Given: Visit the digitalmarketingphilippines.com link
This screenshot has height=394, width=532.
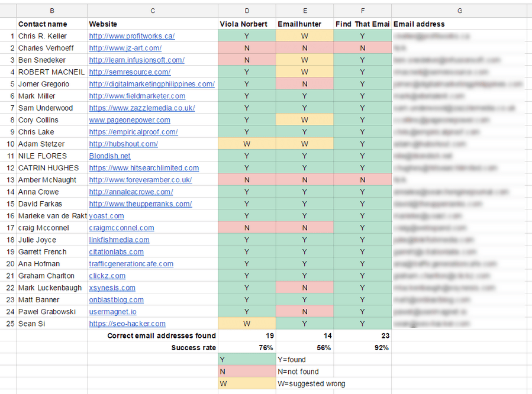Looking at the screenshot, I should (152, 84).
